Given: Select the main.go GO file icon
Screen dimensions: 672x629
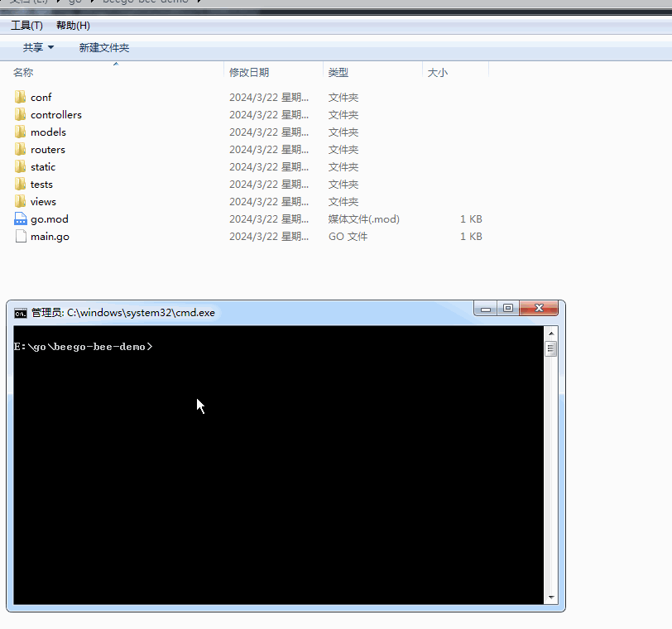Looking at the screenshot, I should (x=20, y=236).
